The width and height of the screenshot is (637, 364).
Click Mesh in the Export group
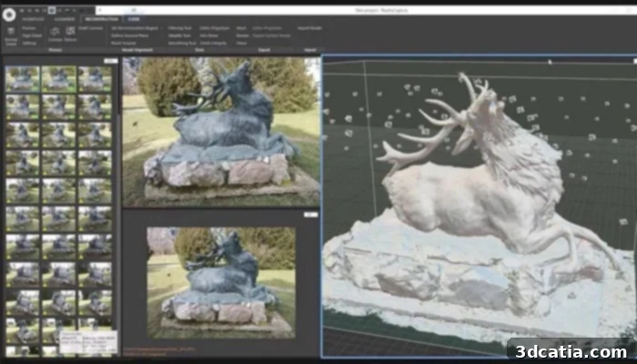(241, 28)
